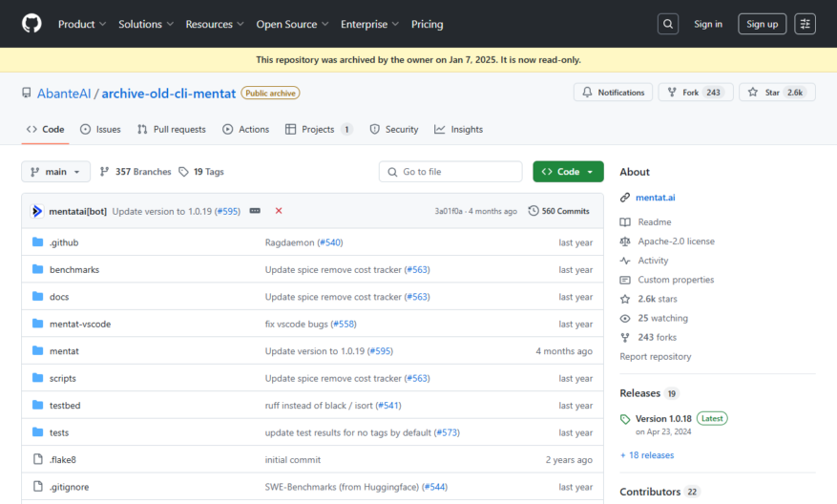
Task: Open the 18 releases link
Action: click(647, 455)
